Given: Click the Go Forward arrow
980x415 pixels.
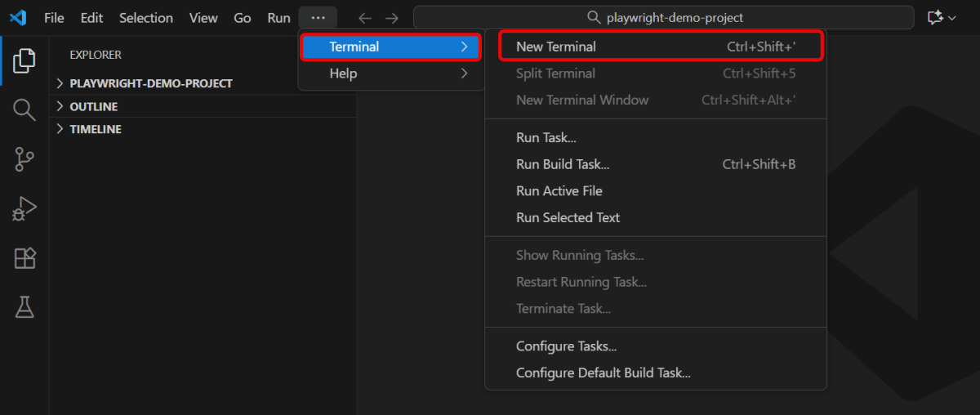Looking at the screenshot, I should click(x=392, y=18).
